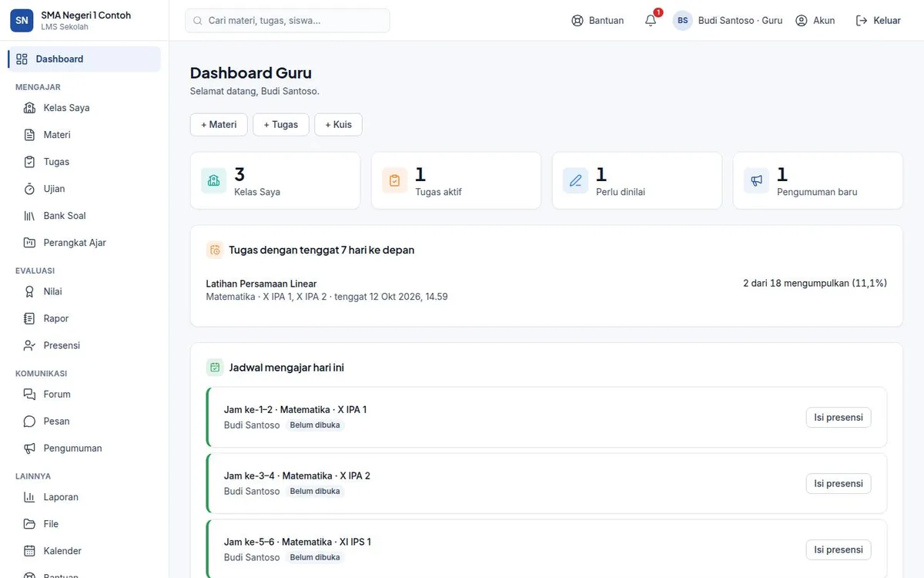924x578 pixels.
Task: Open the Dashboard menu item
Action: 85,59
